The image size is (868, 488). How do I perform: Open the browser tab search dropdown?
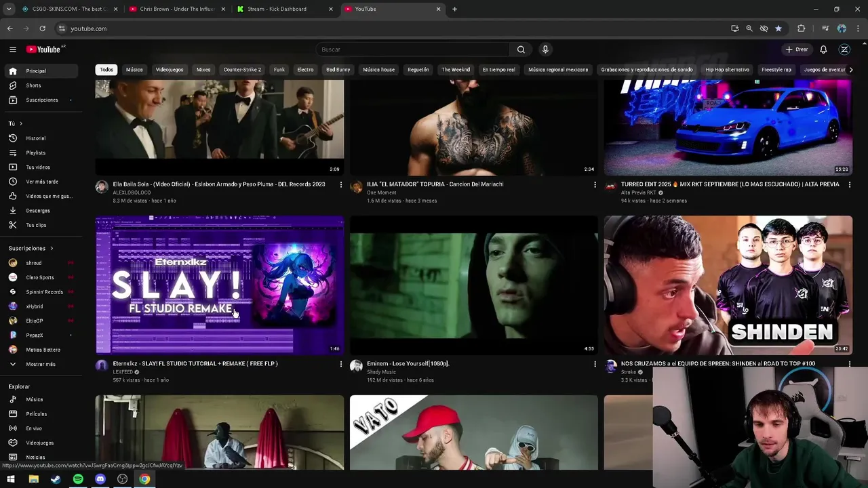pyautogui.click(x=9, y=9)
